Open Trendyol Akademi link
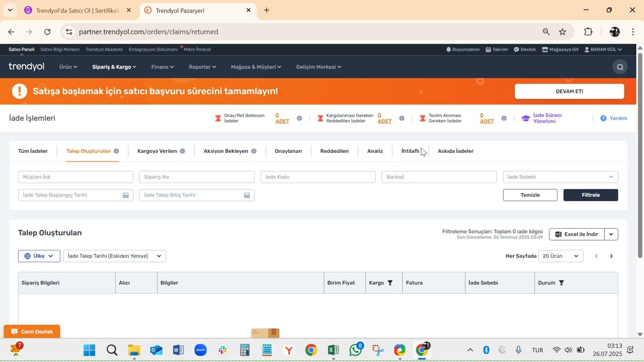 coord(104,50)
